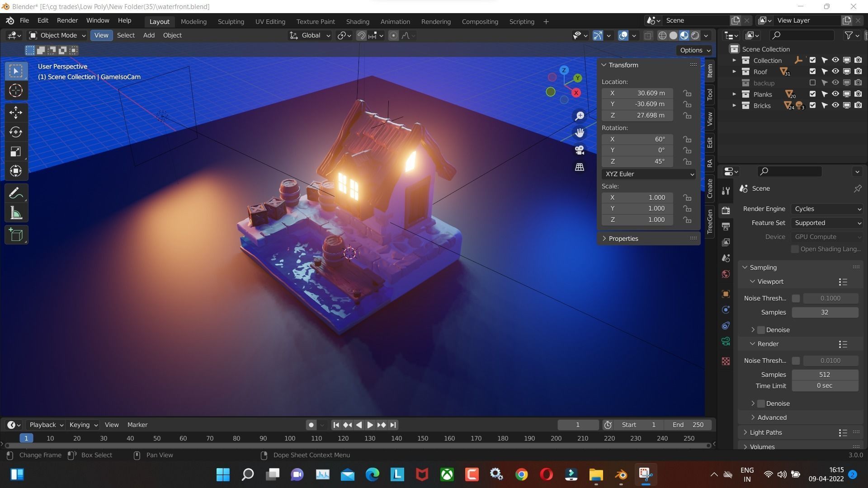This screenshot has width=868, height=488.
Task: Click the Render Samples 512 field
Action: [825, 375]
